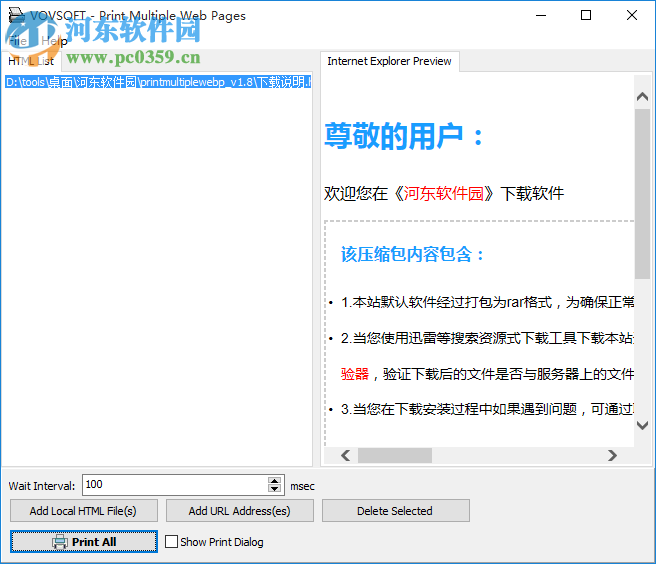Click the 尊敬的用户 heading in preview

click(404, 137)
